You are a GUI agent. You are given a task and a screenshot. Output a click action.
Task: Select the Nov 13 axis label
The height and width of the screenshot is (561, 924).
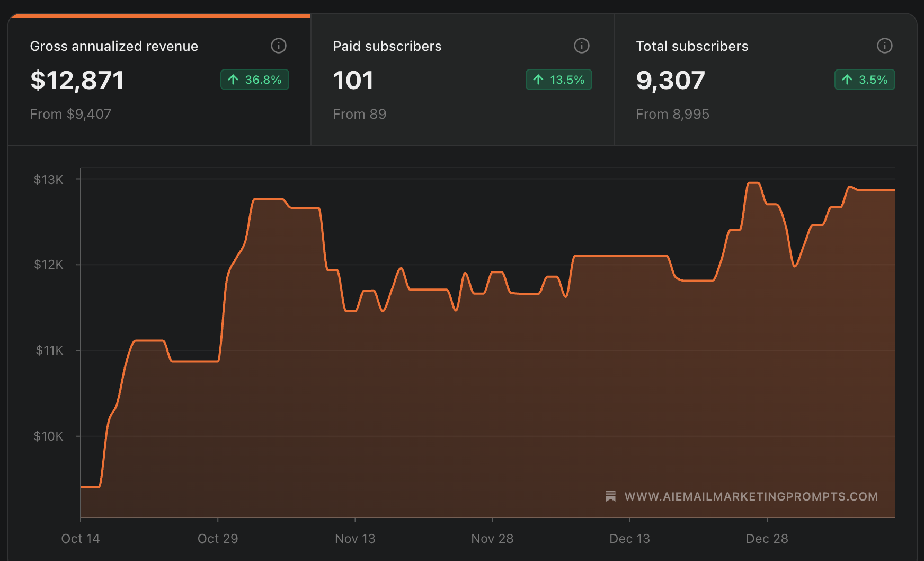point(355,539)
